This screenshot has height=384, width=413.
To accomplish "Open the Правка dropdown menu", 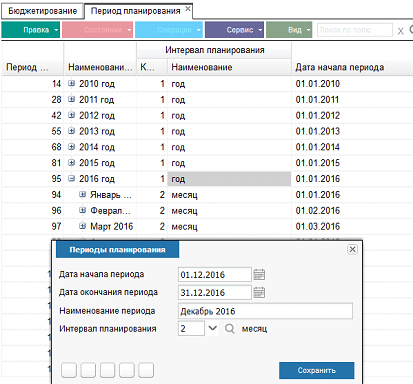I will pyautogui.click(x=31, y=30).
